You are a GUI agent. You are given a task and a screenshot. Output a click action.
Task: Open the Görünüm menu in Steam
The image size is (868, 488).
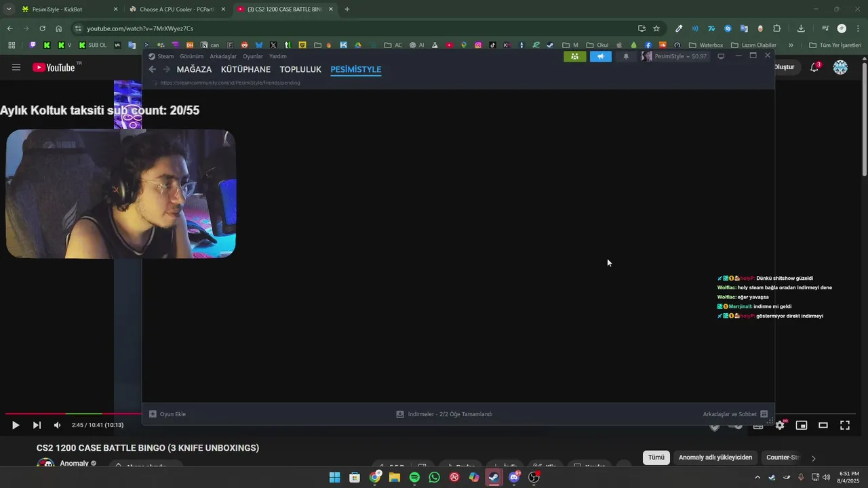click(x=191, y=56)
